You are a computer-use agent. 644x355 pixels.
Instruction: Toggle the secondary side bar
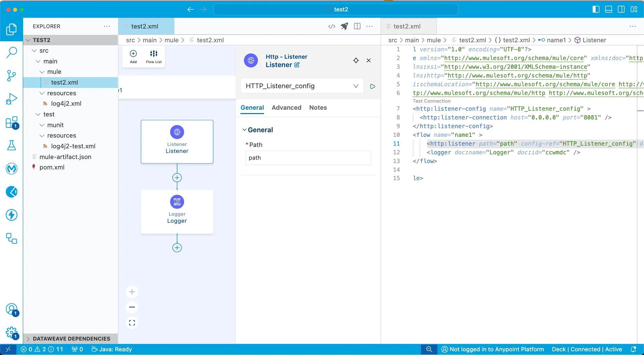pos(621,9)
